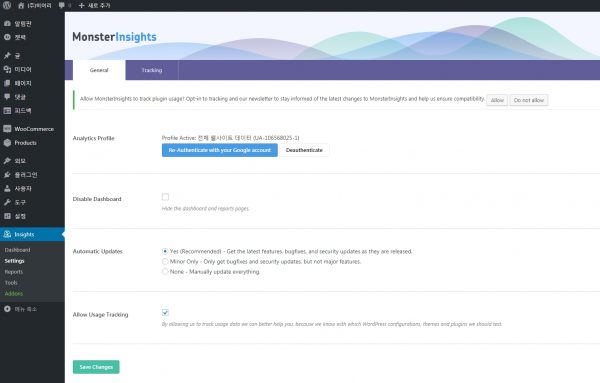Viewport: 600px width, 383px height.
Task: Select None - Manually update everything option
Action: 165,271
